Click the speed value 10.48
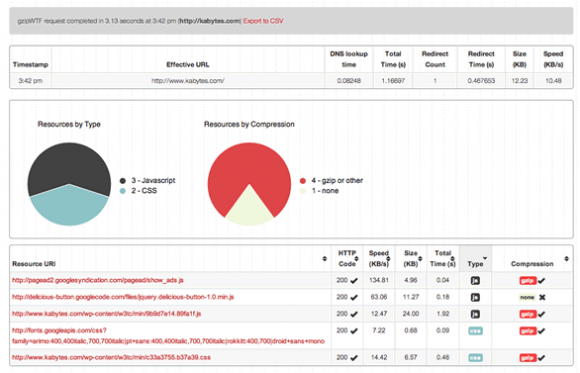Viewport: 580px width, 373px height. (553, 81)
